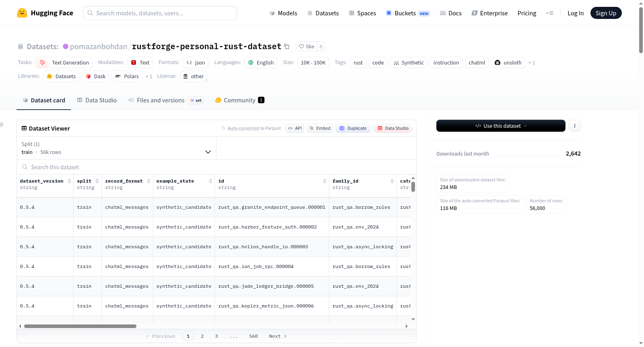This screenshot has height=347, width=644.
Task: Open the pomazanbohdan user profile link
Action: pyautogui.click(x=98, y=46)
